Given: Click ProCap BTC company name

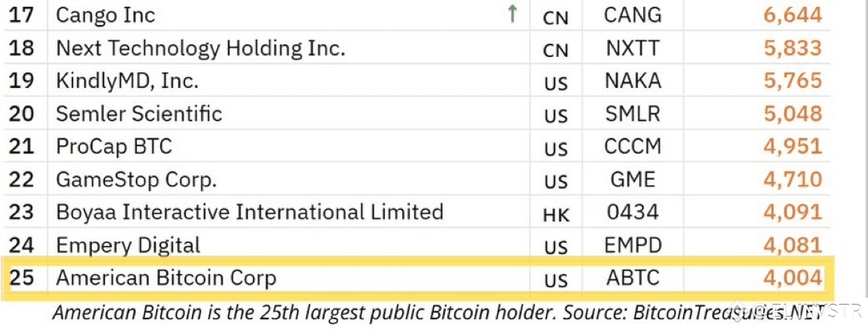Looking at the screenshot, I should click(x=114, y=146).
